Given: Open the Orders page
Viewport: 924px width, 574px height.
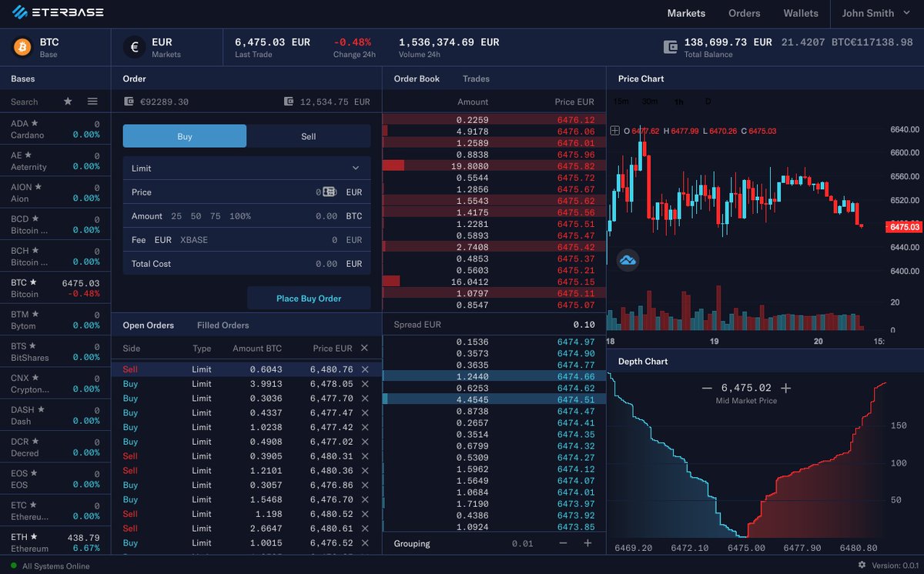Looking at the screenshot, I should 745,13.
